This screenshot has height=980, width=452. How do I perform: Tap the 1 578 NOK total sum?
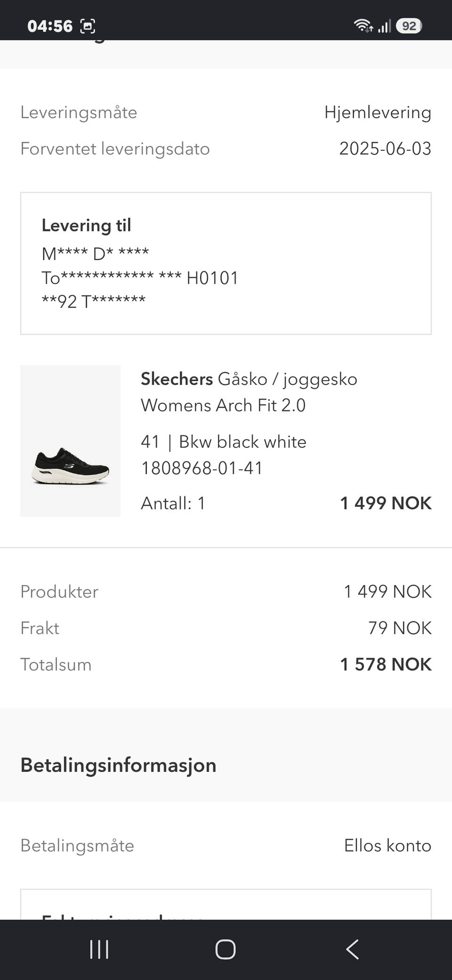point(386,664)
